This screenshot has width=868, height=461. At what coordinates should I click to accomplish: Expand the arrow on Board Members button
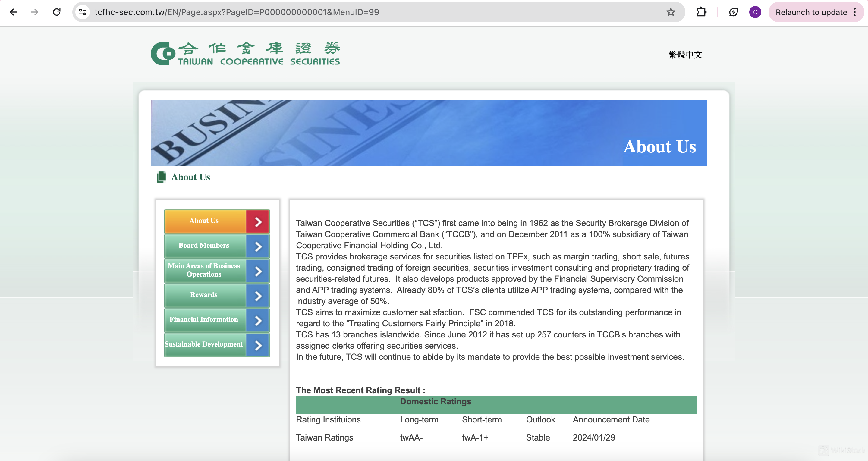point(258,246)
